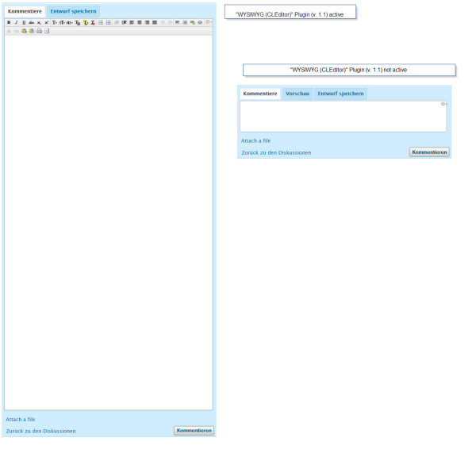
Task: Open the font size dropdown
Action: (62, 22)
